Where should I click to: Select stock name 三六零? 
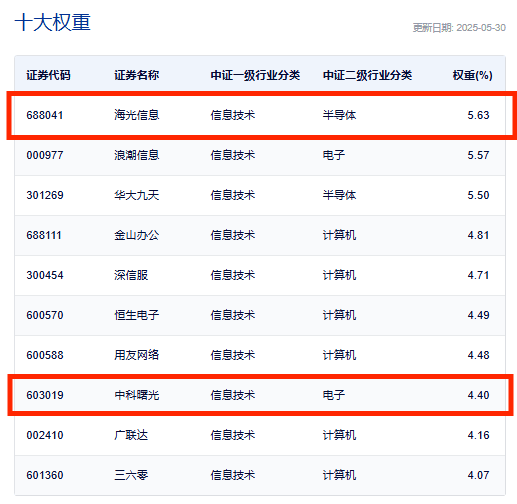131,475
